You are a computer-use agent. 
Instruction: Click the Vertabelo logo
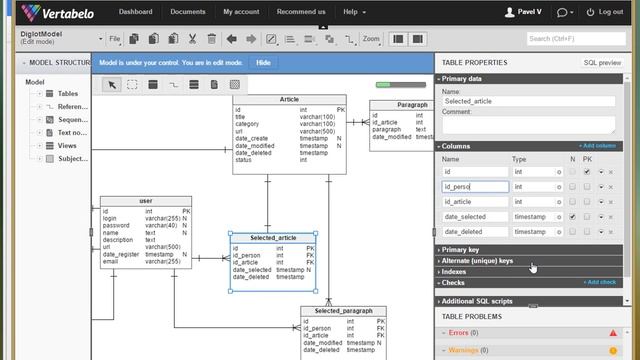58,13
